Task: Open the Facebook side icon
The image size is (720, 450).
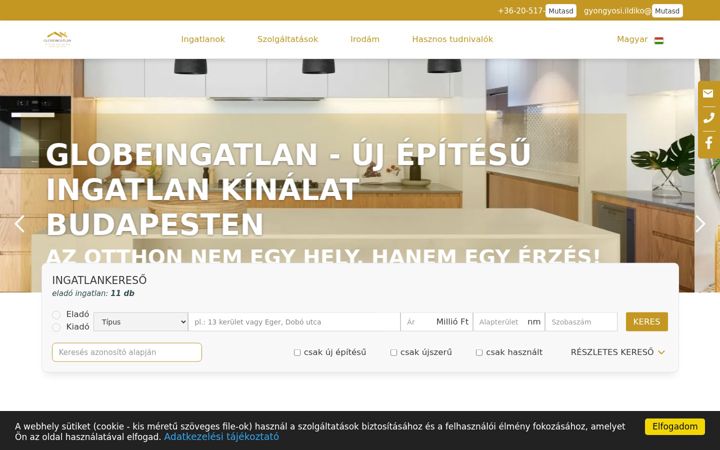Action: (708, 143)
